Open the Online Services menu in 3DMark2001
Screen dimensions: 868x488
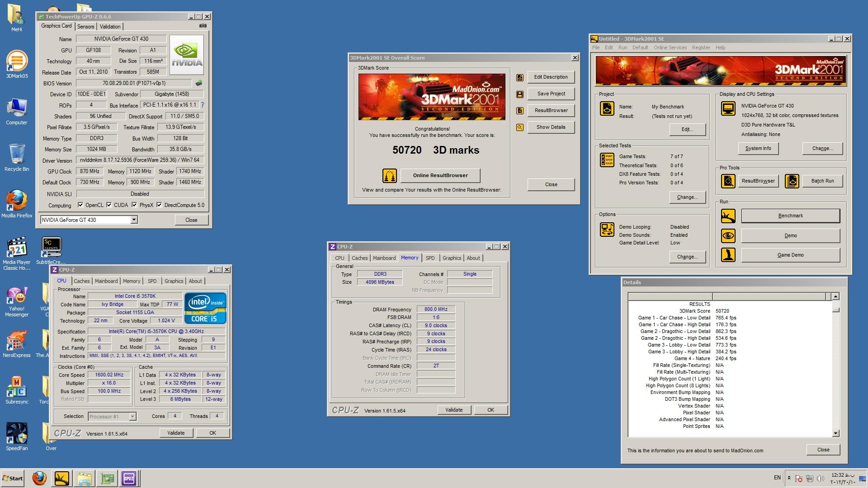point(670,47)
